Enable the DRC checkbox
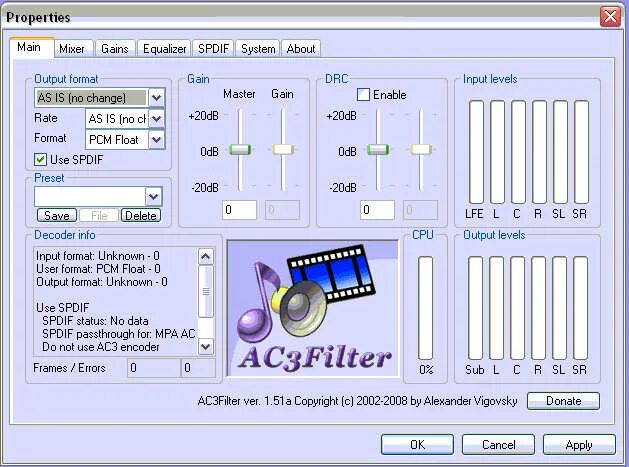This screenshot has height=467, width=629. (363, 95)
